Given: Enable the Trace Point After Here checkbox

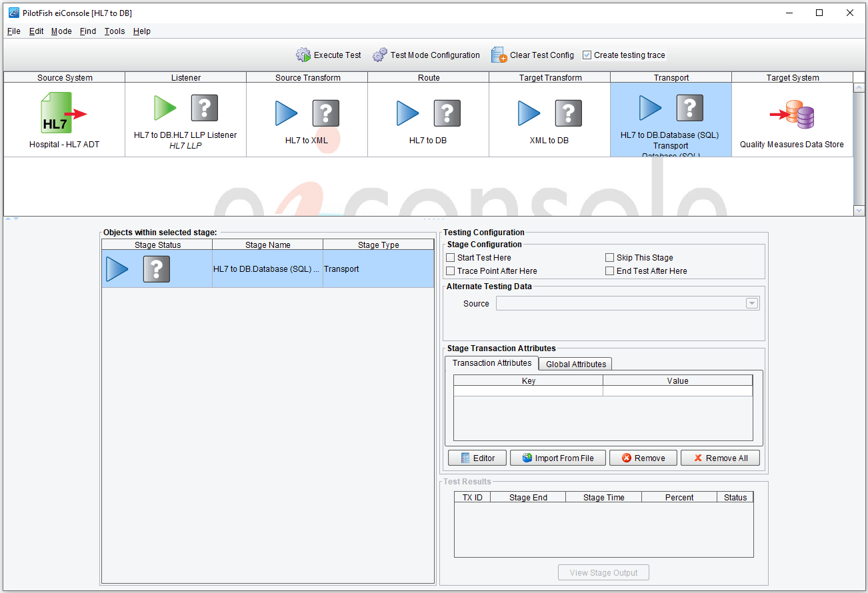Looking at the screenshot, I should [451, 271].
